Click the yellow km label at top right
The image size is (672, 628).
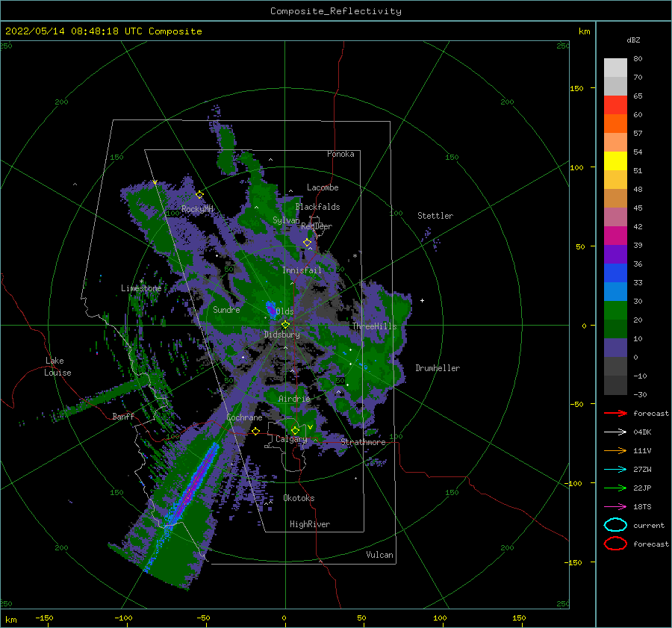click(x=584, y=31)
